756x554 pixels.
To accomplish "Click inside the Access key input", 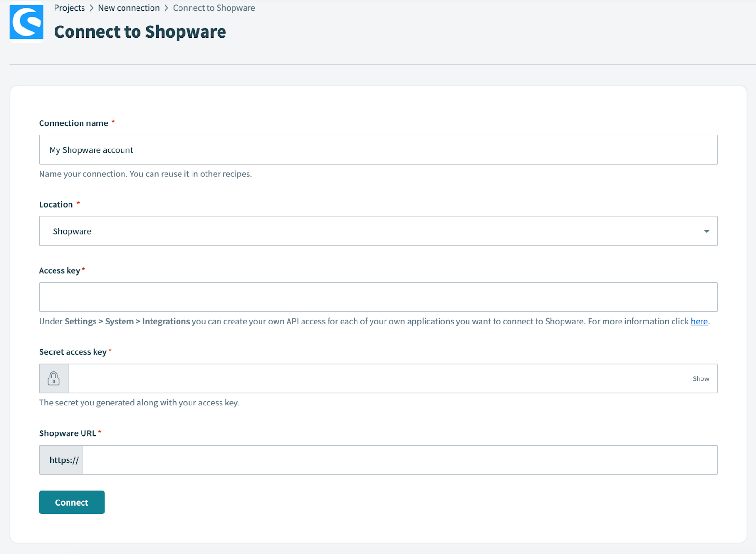I will (x=378, y=297).
